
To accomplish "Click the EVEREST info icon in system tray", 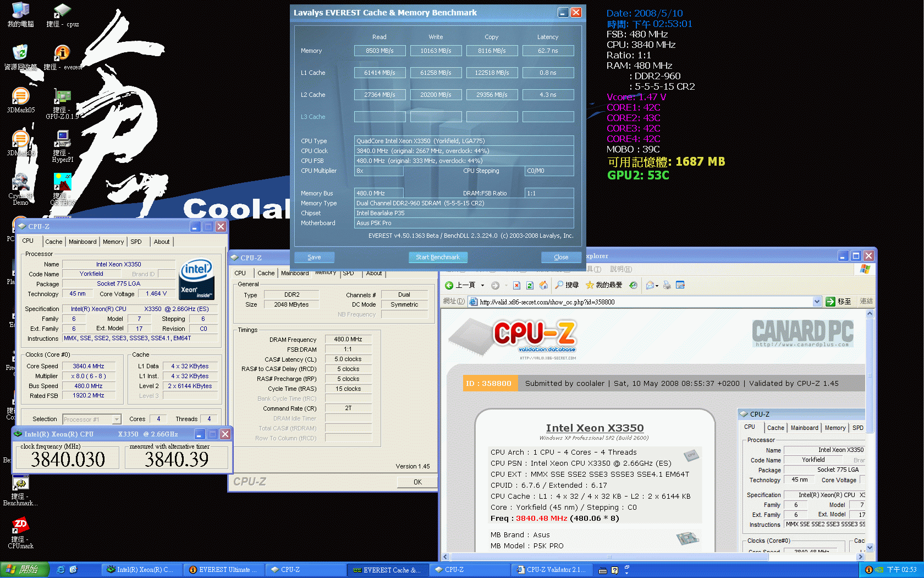I will [x=868, y=570].
